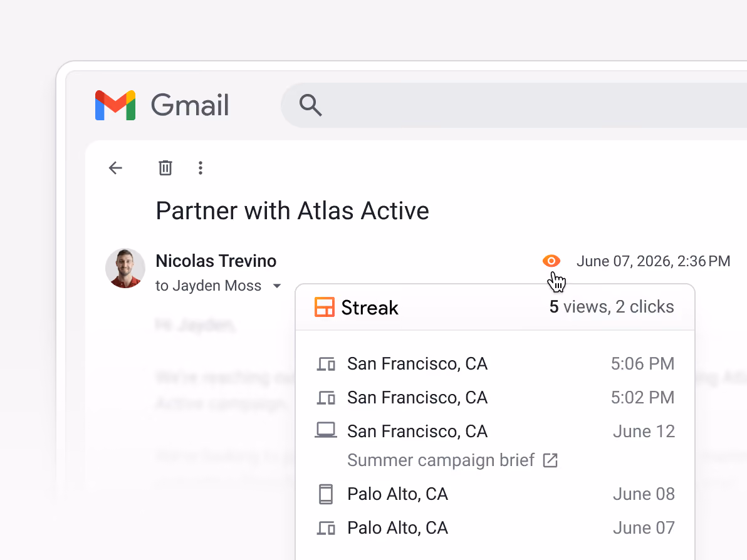Click multi-device icon on 5:02 PM row
Viewport: 747px width, 560px height.
click(326, 398)
